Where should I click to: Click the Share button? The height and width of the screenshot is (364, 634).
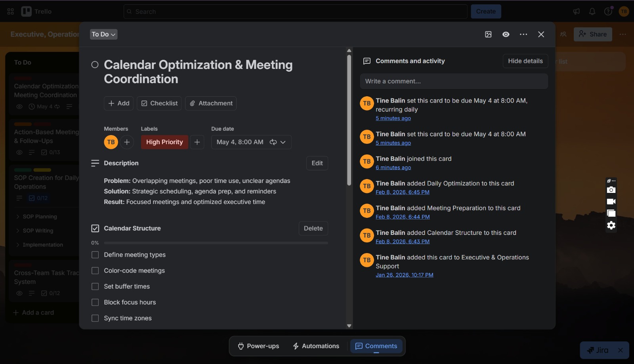(593, 34)
